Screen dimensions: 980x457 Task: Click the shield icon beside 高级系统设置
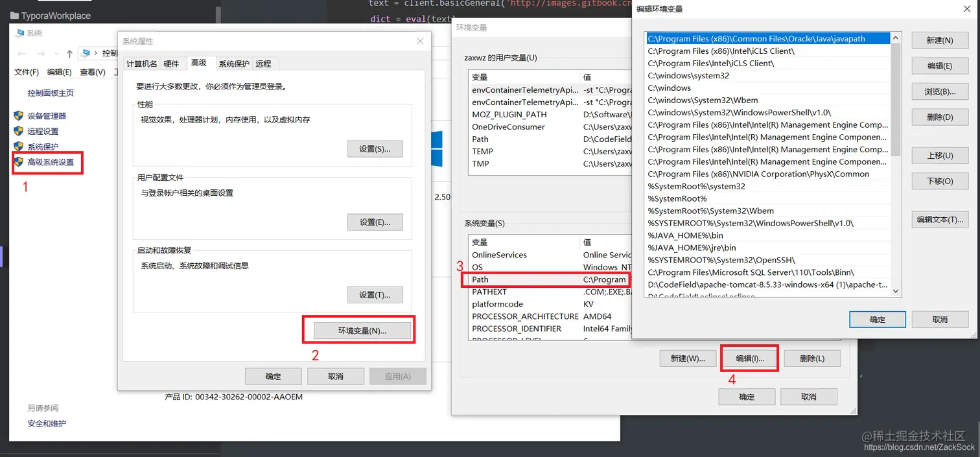tap(19, 162)
